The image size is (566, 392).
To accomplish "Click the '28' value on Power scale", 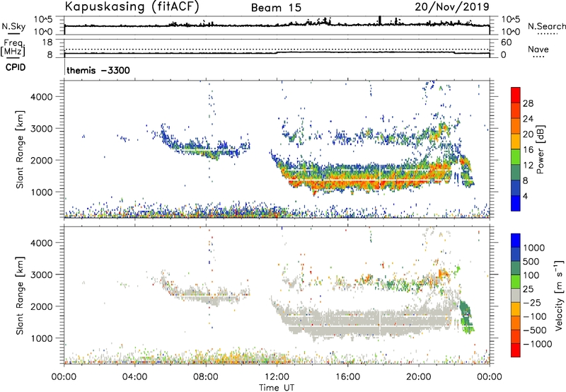I will click(x=528, y=103).
